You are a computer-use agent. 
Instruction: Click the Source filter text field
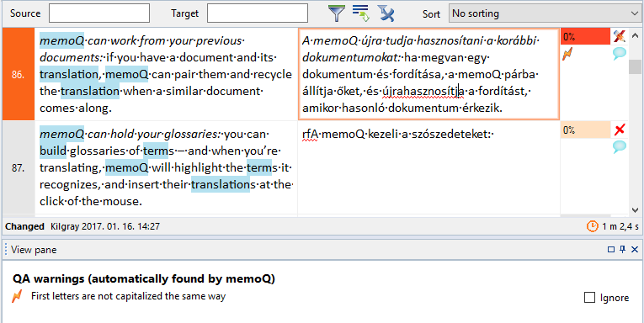pyautogui.click(x=99, y=13)
